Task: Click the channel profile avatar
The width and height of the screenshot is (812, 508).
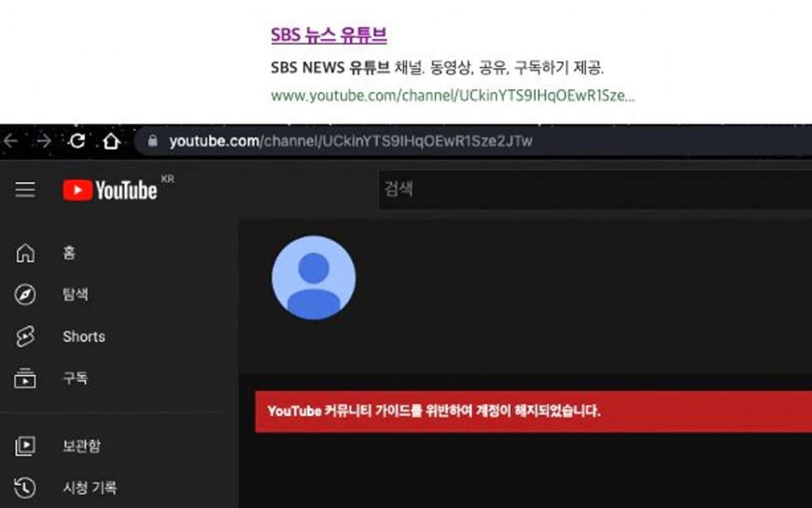Action: [314, 277]
